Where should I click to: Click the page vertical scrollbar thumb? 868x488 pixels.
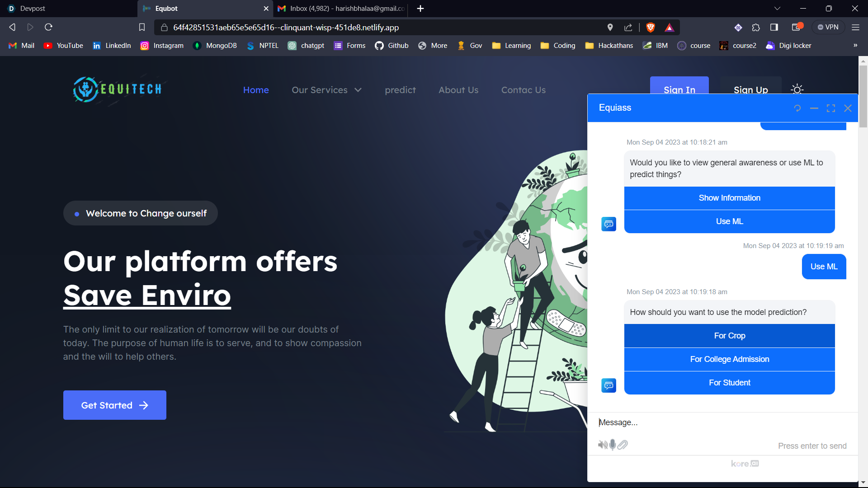863,97
